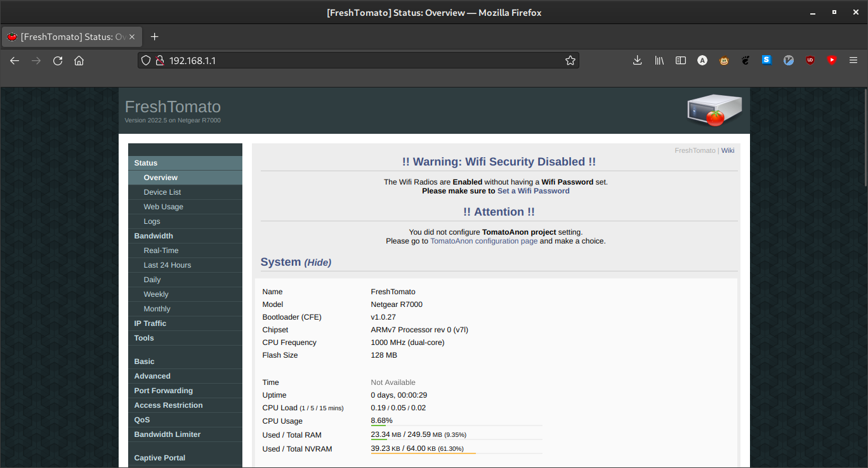Open Web Usage page
868x468 pixels.
[185, 207]
